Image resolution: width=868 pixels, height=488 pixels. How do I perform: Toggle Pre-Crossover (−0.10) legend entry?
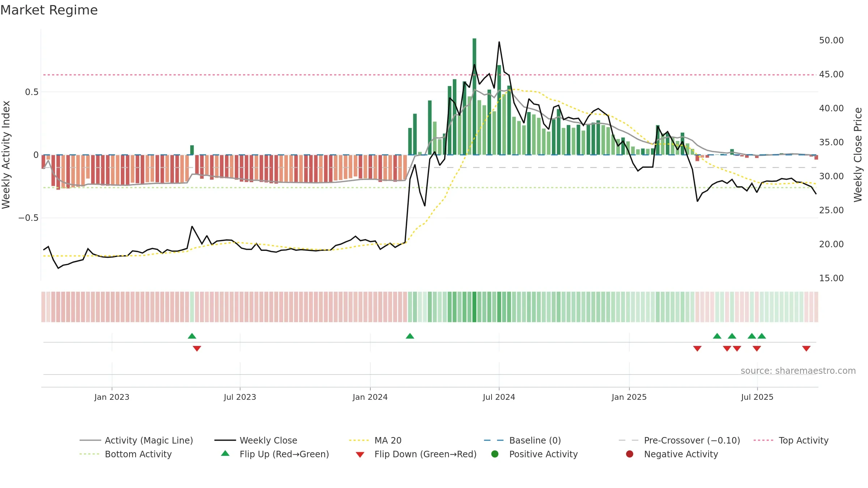point(679,440)
